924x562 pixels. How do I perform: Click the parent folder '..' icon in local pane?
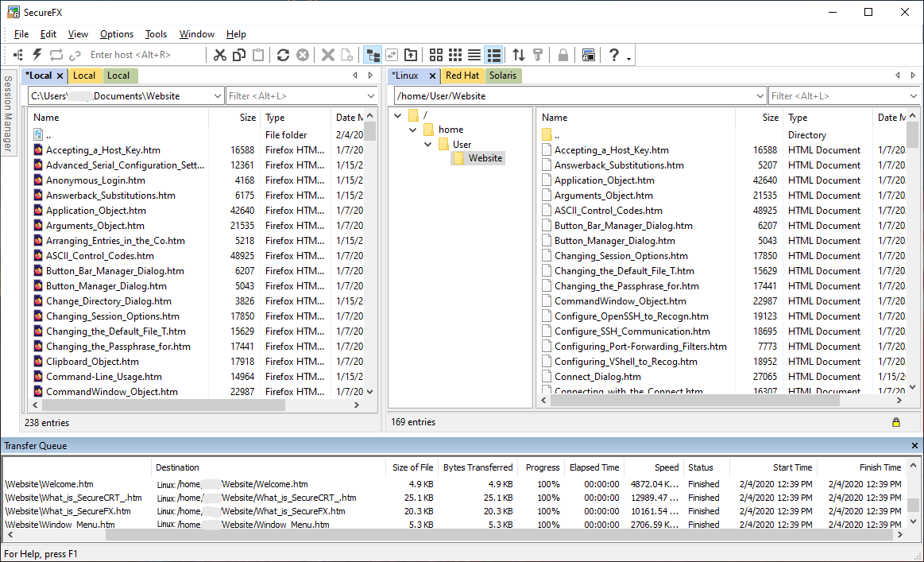coord(38,135)
